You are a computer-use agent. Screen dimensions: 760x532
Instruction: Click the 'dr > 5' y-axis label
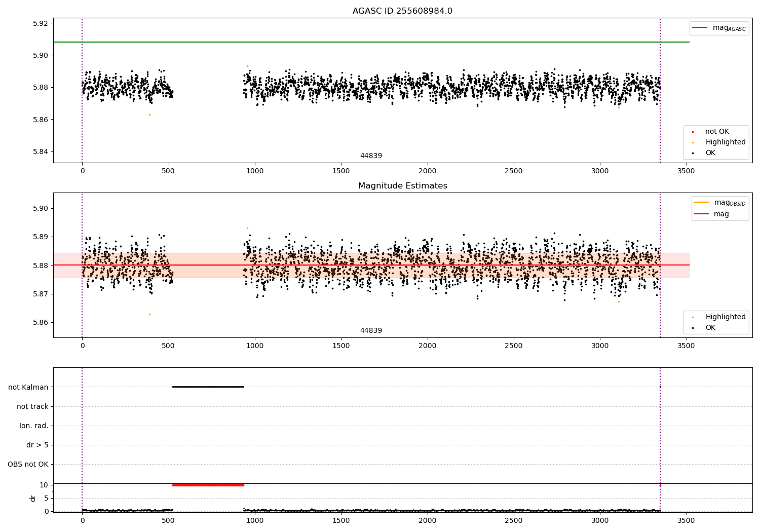pos(37,445)
